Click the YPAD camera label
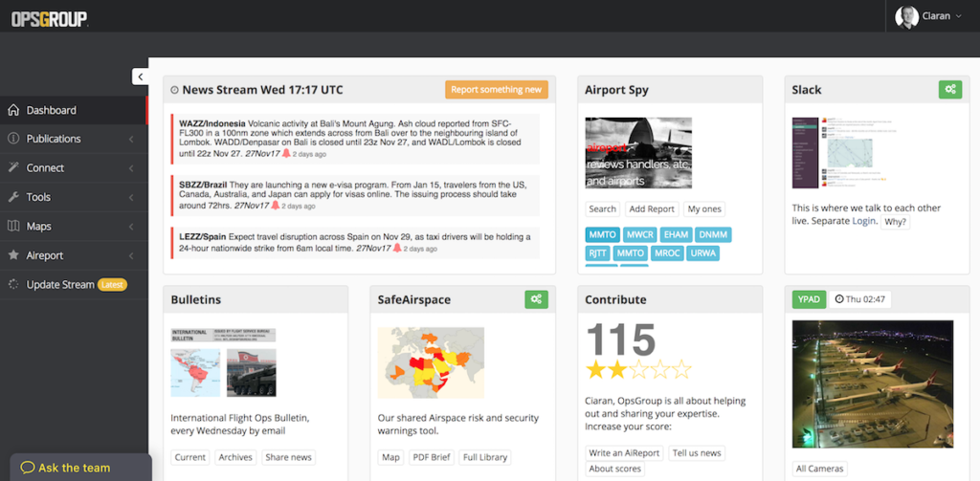Viewport: 980px width, 481px height. [x=808, y=299]
